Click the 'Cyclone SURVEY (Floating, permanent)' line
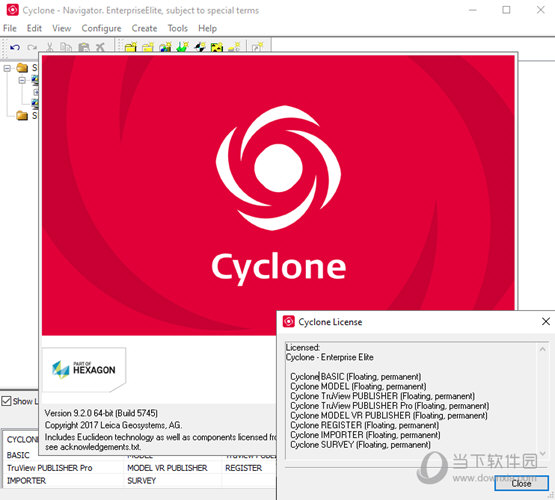 360,445
